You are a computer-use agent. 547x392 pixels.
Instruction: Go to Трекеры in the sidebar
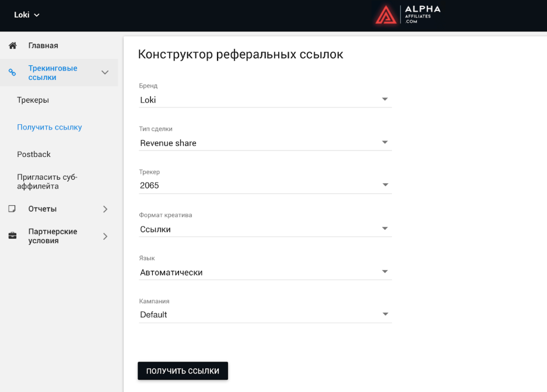pos(33,100)
